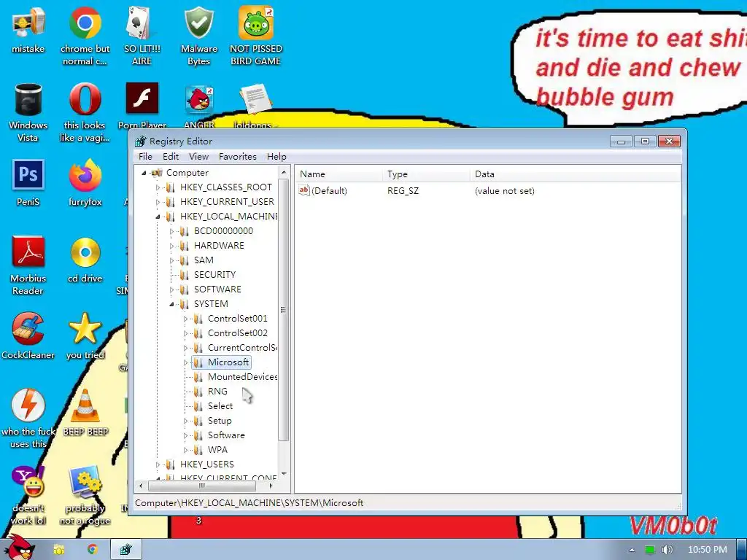Open the Favorites menu
Screen dimensions: 747x560
point(238,157)
